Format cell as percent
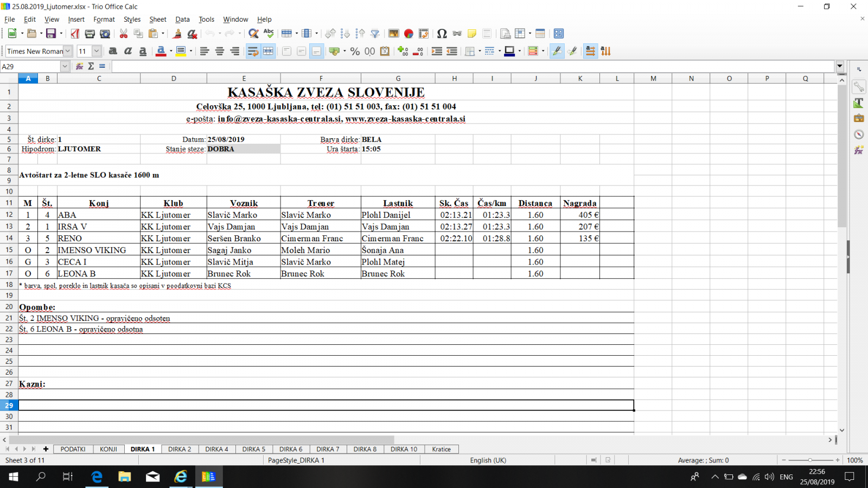This screenshot has width=868, height=488. tap(355, 51)
